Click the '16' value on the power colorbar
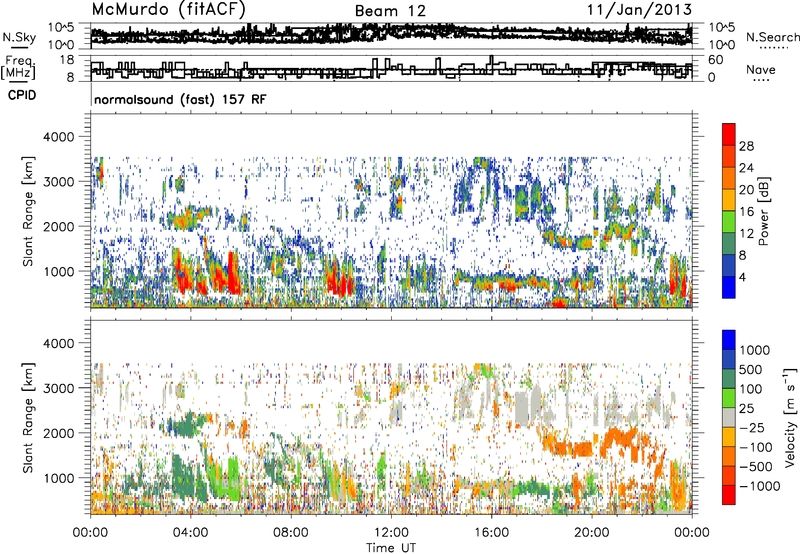Viewport: 800px width, 554px height. click(x=746, y=212)
